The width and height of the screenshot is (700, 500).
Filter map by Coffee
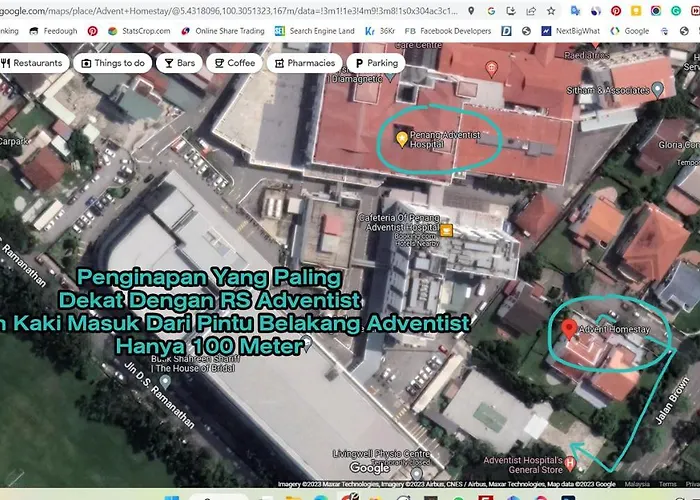[234, 63]
